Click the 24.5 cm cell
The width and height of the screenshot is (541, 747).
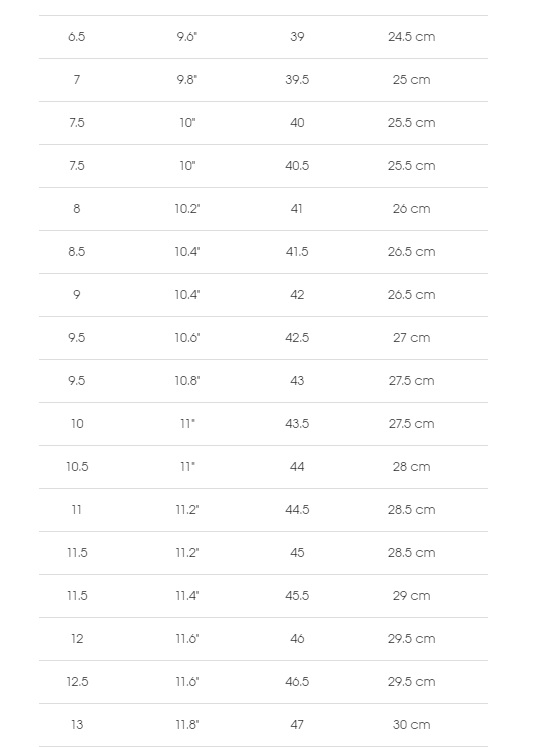(x=411, y=37)
